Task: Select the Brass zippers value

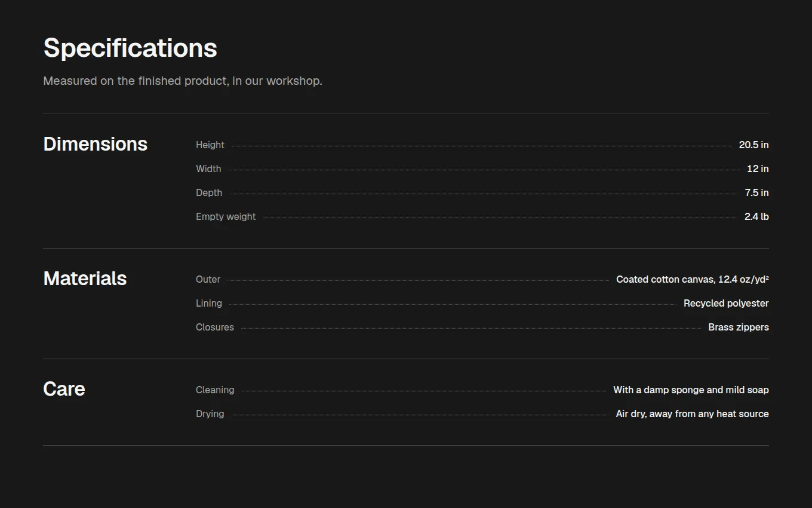Action: (739, 327)
